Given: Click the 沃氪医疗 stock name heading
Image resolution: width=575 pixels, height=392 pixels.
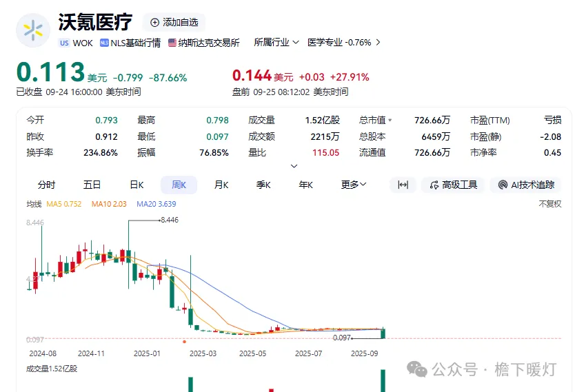Looking at the screenshot, I should [x=95, y=22].
